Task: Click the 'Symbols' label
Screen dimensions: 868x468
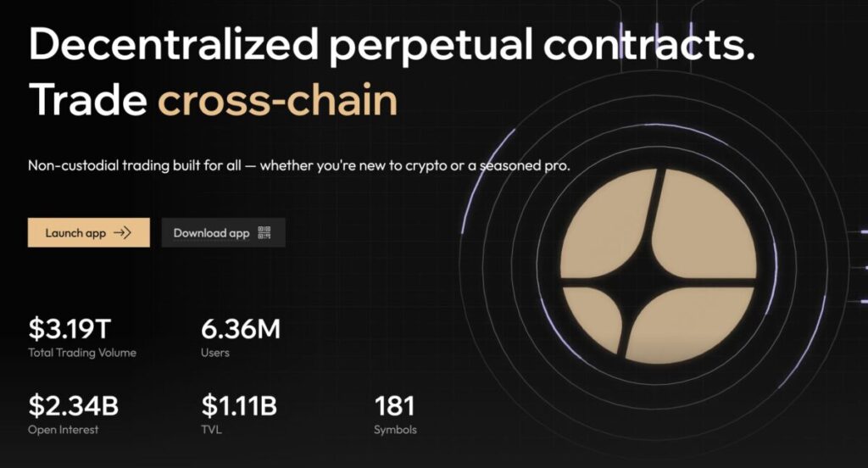Action: [x=395, y=430]
